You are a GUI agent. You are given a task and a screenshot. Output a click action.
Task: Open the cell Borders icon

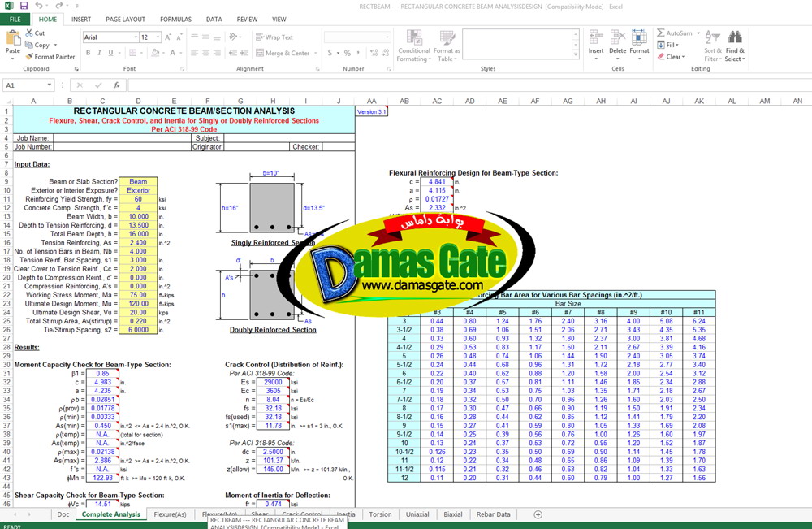click(133, 53)
